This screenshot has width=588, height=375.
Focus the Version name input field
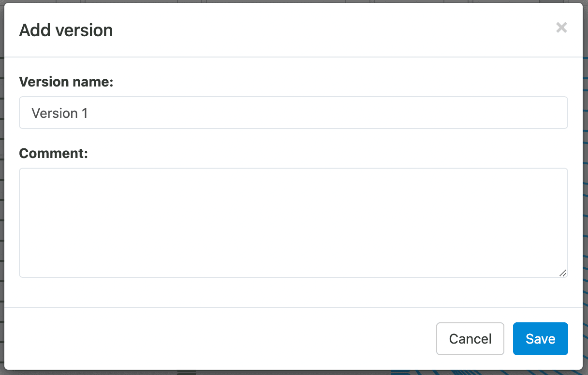tap(293, 113)
